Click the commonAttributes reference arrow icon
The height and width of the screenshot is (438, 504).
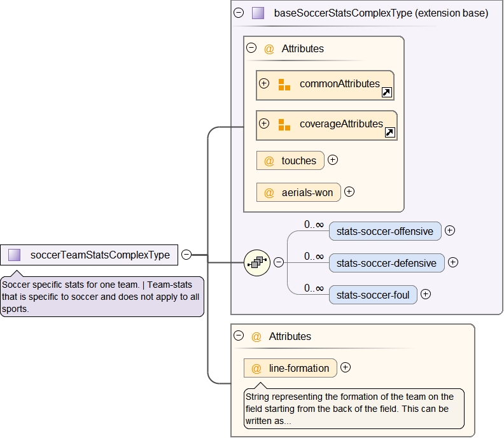[386, 93]
